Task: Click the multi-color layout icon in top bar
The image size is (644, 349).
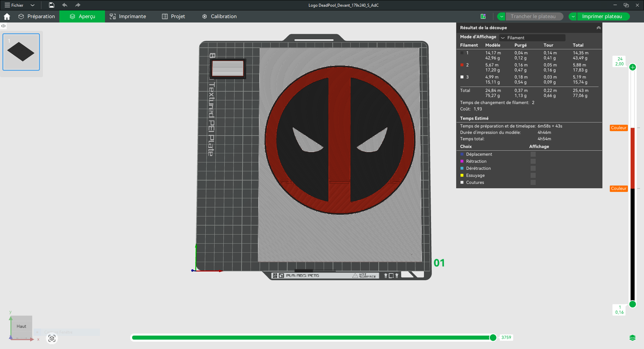Action: [483, 16]
